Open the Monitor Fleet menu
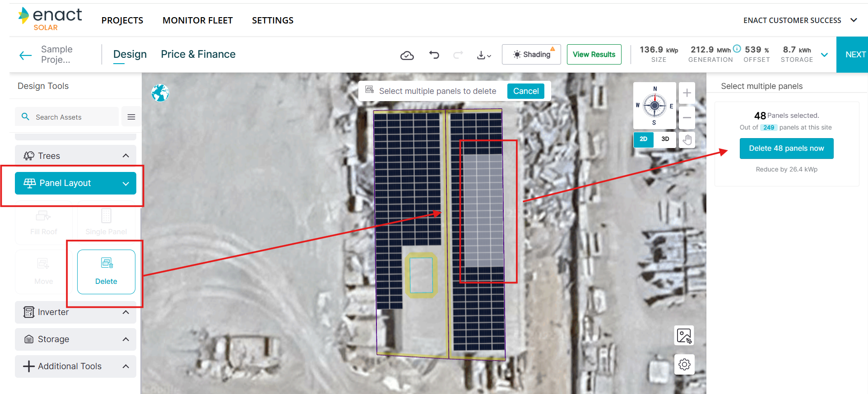 197,20
